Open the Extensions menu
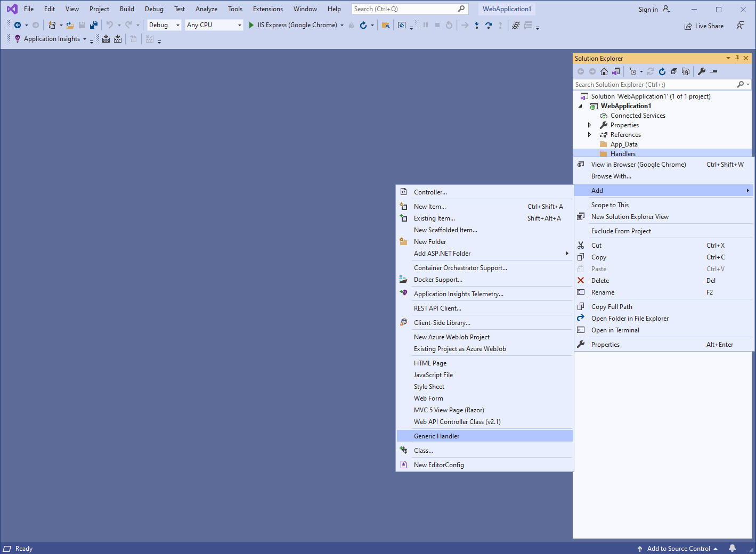This screenshot has width=756, height=554. [x=267, y=9]
